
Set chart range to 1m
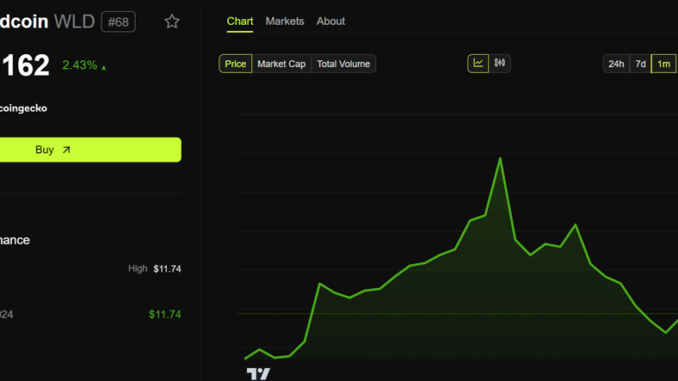pyautogui.click(x=664, y=64)
